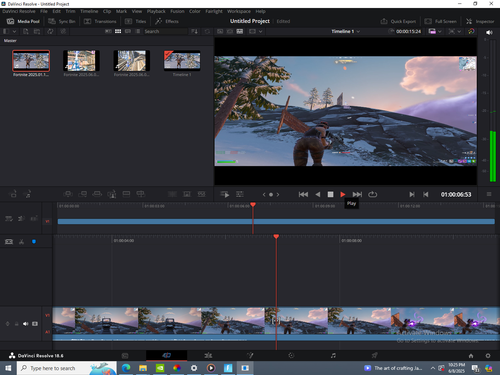500x375 pixels.
Task: Click the Close Up icon
Action: click(112, 194)
